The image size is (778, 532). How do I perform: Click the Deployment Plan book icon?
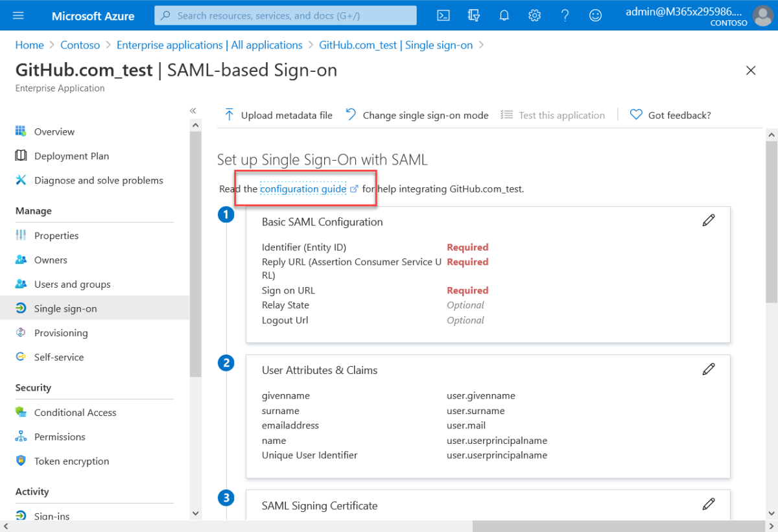click(21, 156)
